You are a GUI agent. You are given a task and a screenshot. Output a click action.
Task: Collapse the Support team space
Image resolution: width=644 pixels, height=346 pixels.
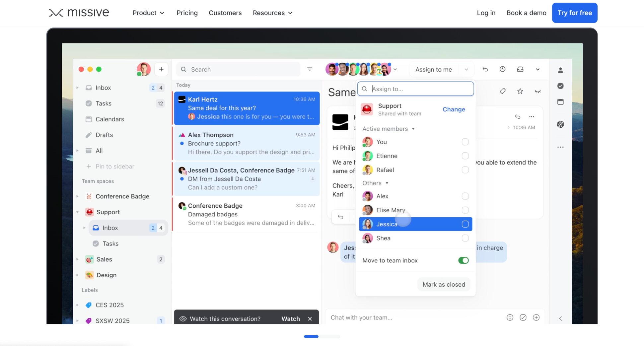click(77, 212)
